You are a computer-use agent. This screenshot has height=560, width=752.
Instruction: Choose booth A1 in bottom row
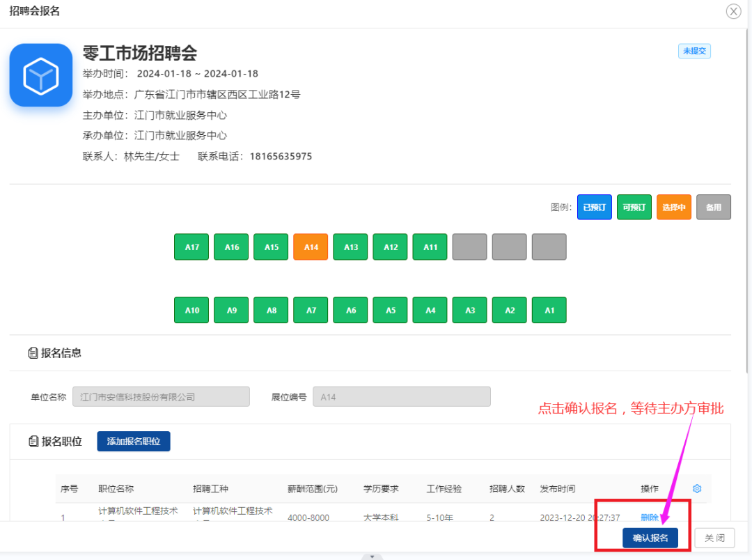(549, 311)
